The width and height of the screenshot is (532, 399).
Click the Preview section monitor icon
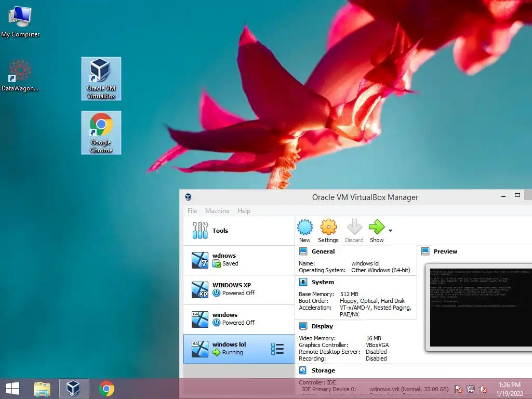point(425,251)
